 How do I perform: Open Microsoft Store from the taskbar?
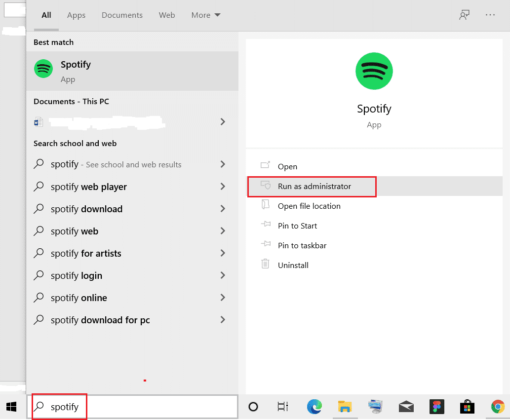coord(467,407)
